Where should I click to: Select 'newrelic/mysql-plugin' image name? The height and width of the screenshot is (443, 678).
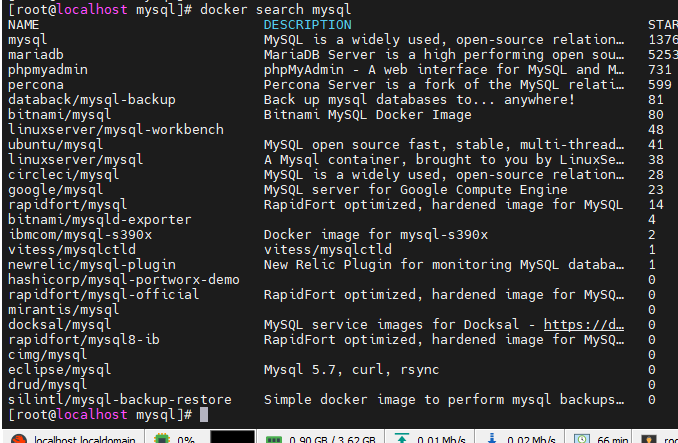[92, 265]
